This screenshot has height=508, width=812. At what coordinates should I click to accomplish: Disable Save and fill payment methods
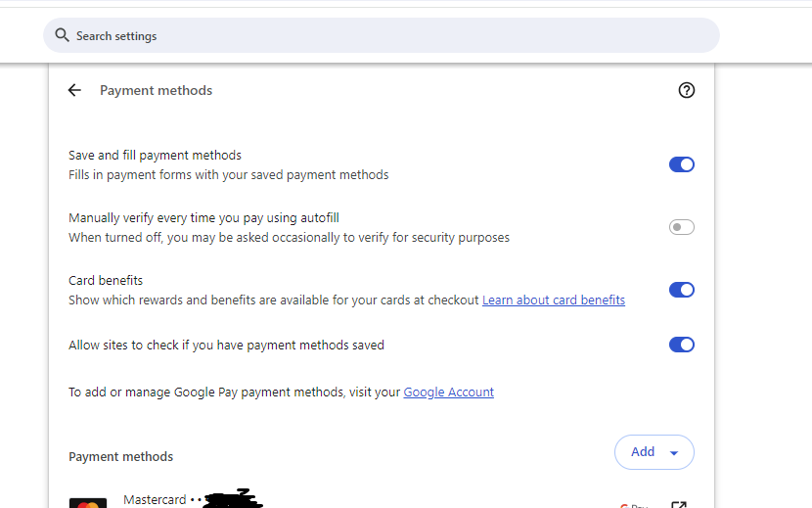coord(681,164)
